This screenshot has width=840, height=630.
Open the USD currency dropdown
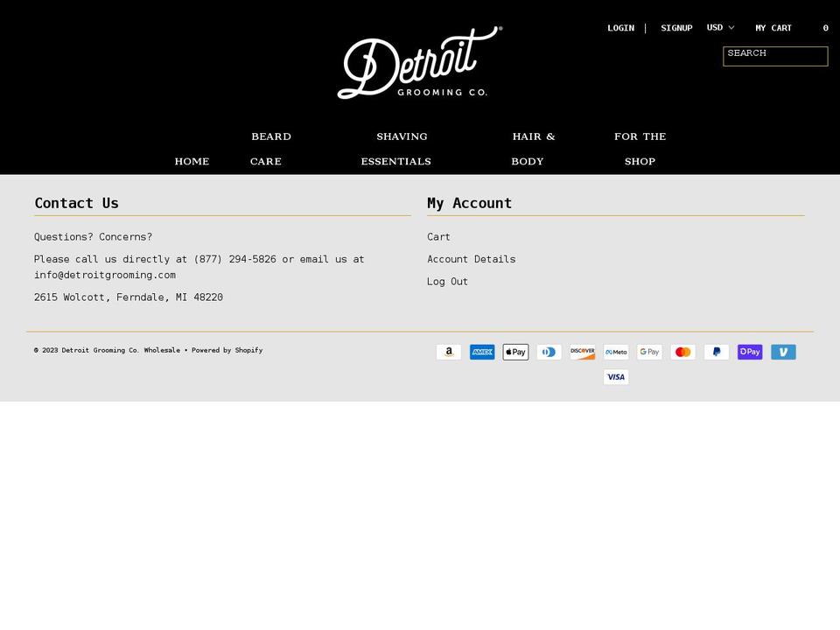[720, 27]
